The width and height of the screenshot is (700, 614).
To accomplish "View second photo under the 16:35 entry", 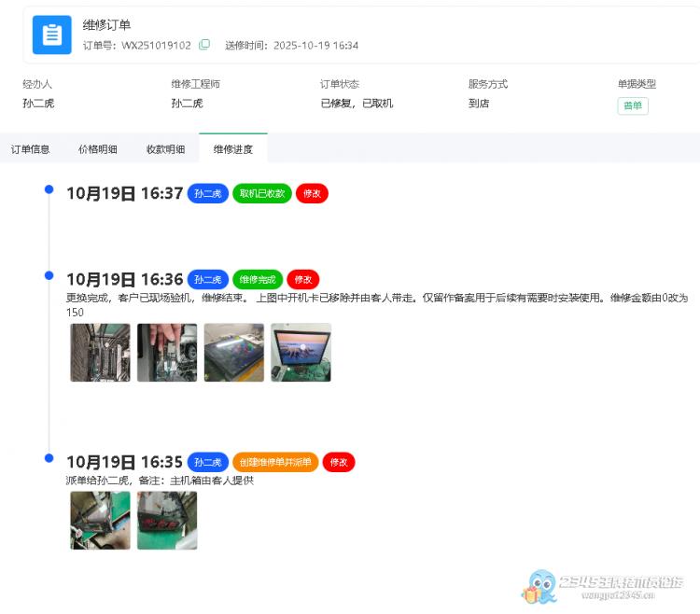I will point(167,520).
